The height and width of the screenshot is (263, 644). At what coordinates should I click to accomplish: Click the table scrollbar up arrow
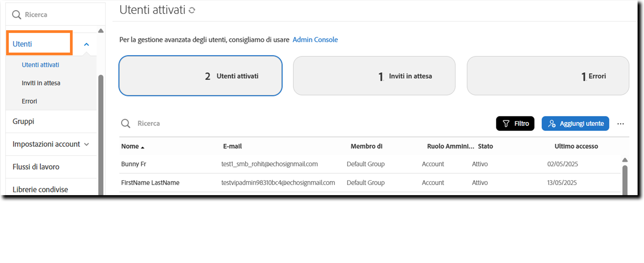pyautogui.click(x=625, y=160)
